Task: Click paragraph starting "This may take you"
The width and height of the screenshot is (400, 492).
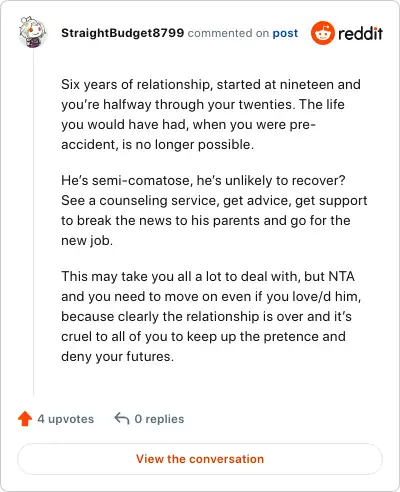Action: tap(211, 316)
